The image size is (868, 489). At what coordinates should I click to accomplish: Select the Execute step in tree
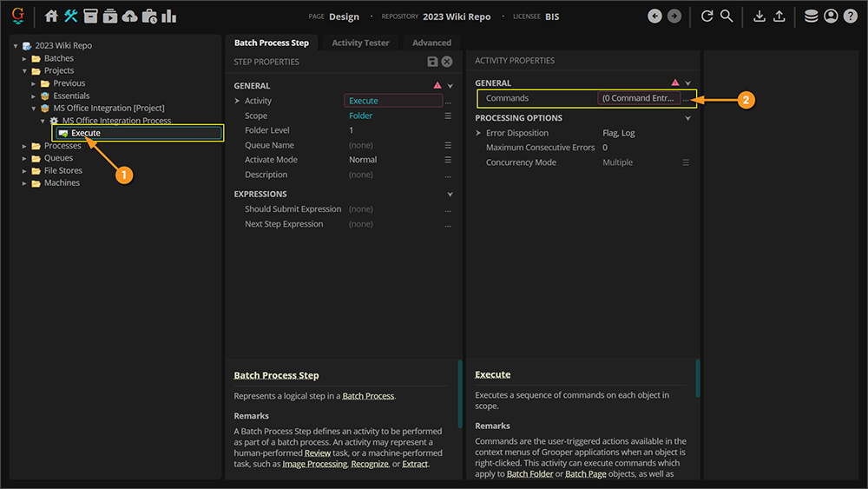click(86, 133)
